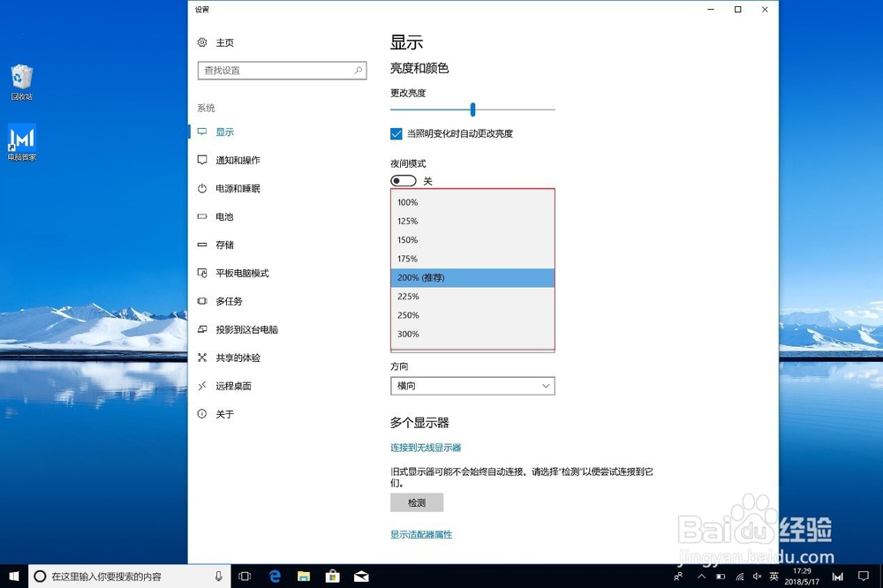This screenshot has height=588, width=883.
Task: Click the 检测 detect button
Action: click(416, 501)
